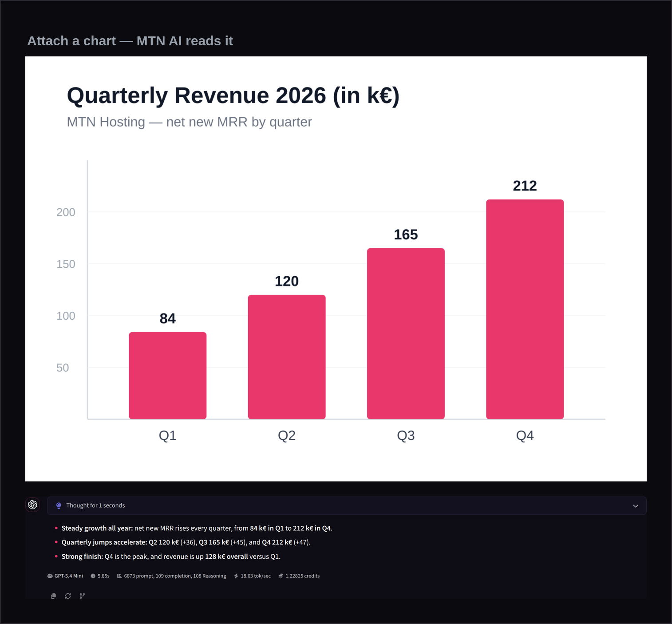Regenerate the response with the refresh icon
The image size is (672, 624).
tap(68, 596)
